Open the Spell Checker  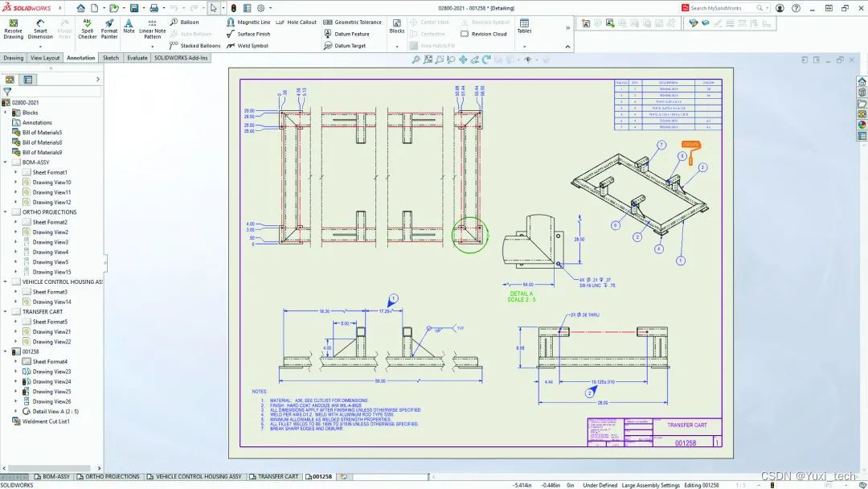(87, 28)
